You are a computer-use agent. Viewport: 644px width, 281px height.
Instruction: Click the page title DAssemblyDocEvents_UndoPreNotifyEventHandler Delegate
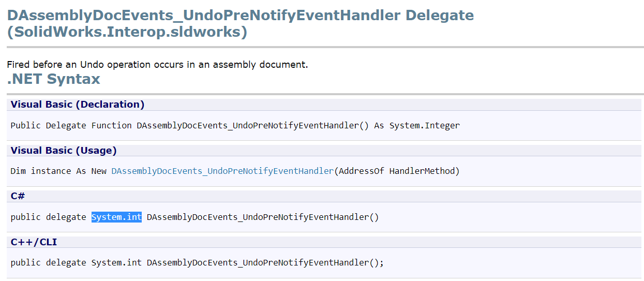point(240,15)
